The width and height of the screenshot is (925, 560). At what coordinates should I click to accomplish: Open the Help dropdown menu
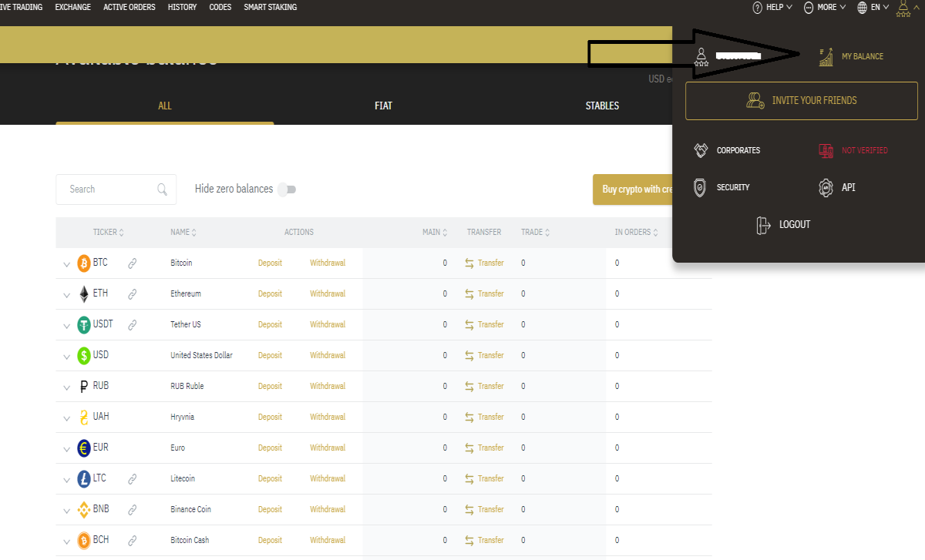[772, 7]
